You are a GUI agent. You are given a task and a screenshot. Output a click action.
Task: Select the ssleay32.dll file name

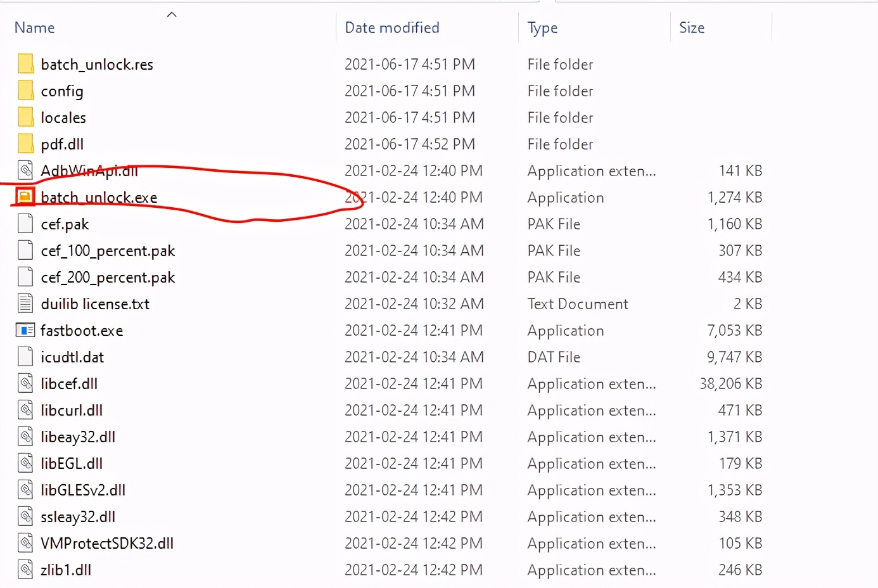[78, 517]
